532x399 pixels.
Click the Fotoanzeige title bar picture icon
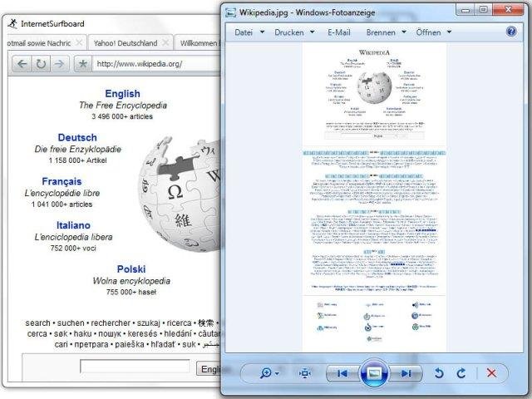pyautogui.click(x=231, y=12)
